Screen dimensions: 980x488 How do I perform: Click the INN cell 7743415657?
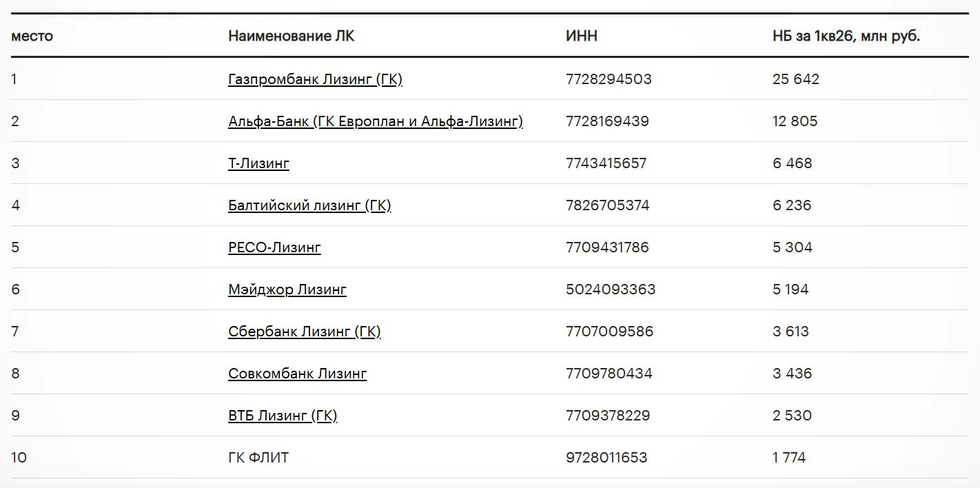tap(606, 163)
